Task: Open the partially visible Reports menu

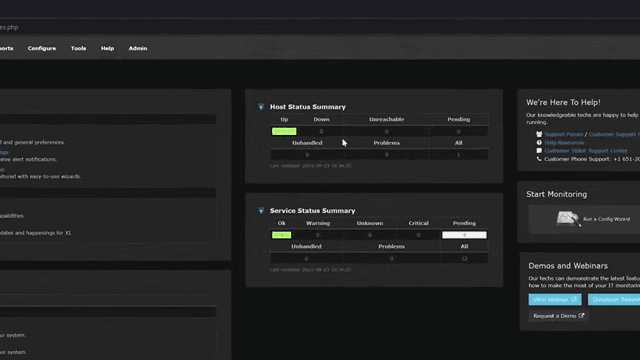Action: (x=6, y=48)
